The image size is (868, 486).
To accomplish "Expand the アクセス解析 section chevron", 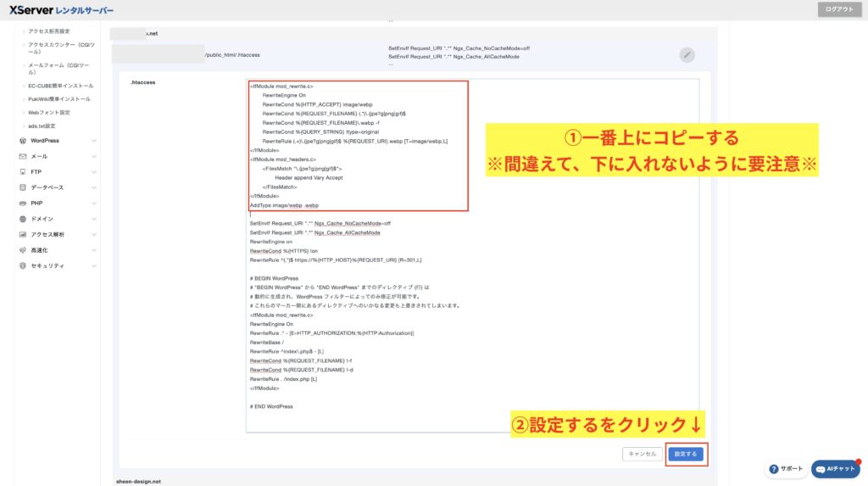I will point(94,234).
